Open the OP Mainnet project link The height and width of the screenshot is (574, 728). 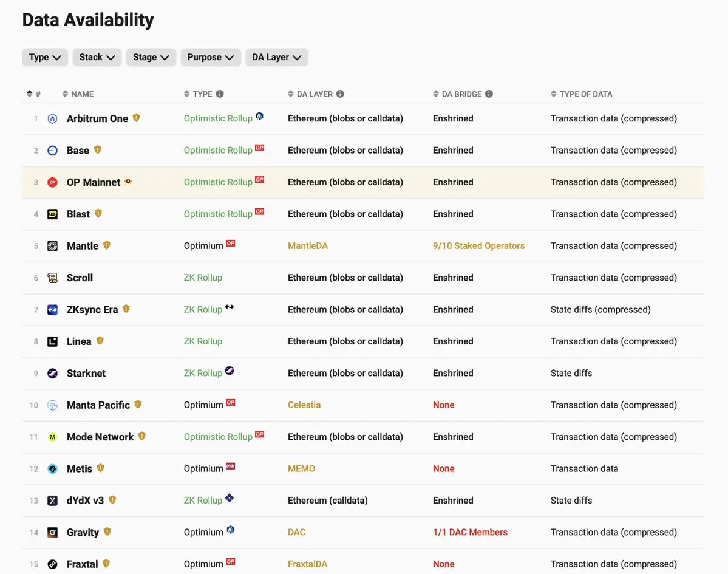[94, 182]
